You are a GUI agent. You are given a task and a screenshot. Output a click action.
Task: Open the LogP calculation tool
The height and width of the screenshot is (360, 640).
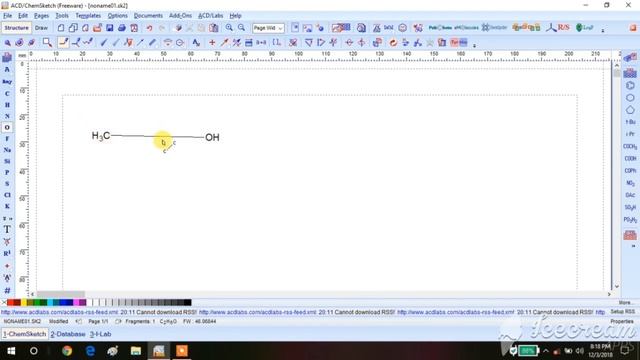584,28
